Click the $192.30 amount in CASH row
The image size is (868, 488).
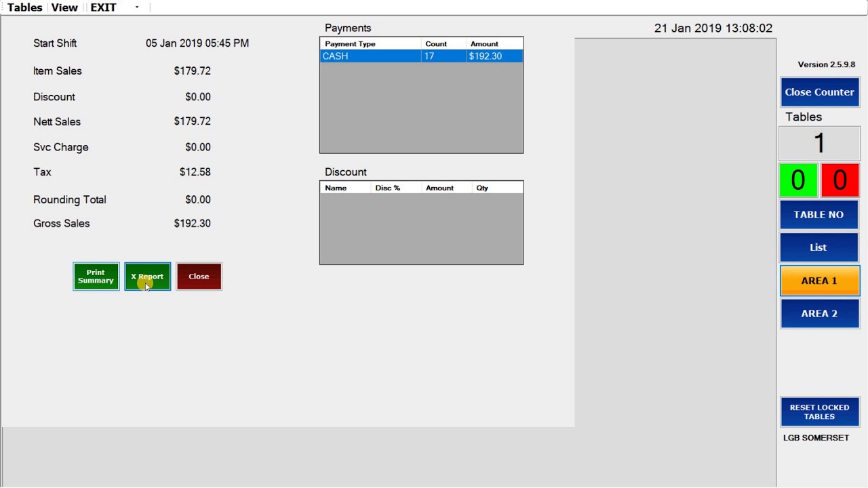[486, 56]
